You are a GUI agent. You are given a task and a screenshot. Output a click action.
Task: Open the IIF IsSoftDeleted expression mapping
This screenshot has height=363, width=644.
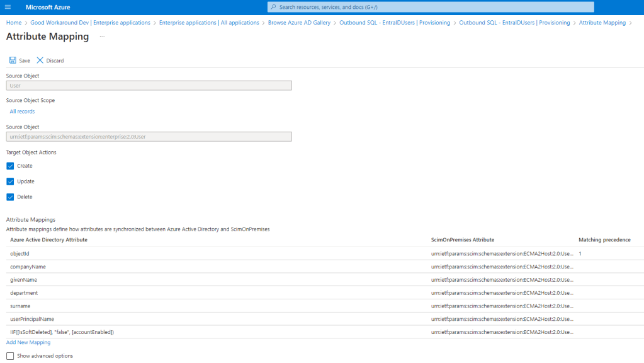pos(62,331)
